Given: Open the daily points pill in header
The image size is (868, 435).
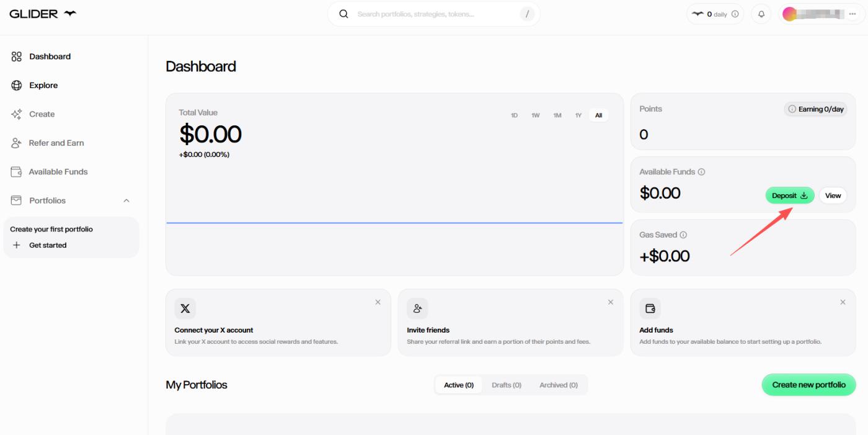Looking at the screenshot, I should point(715,14).
